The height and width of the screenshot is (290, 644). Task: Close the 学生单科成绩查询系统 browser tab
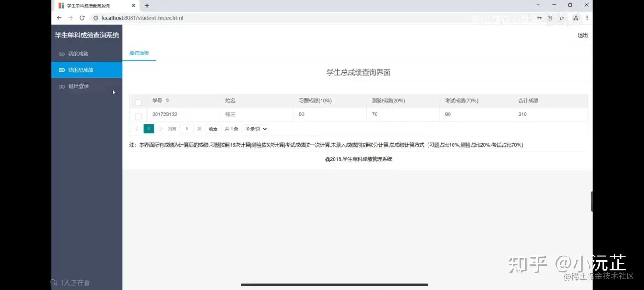133,5
